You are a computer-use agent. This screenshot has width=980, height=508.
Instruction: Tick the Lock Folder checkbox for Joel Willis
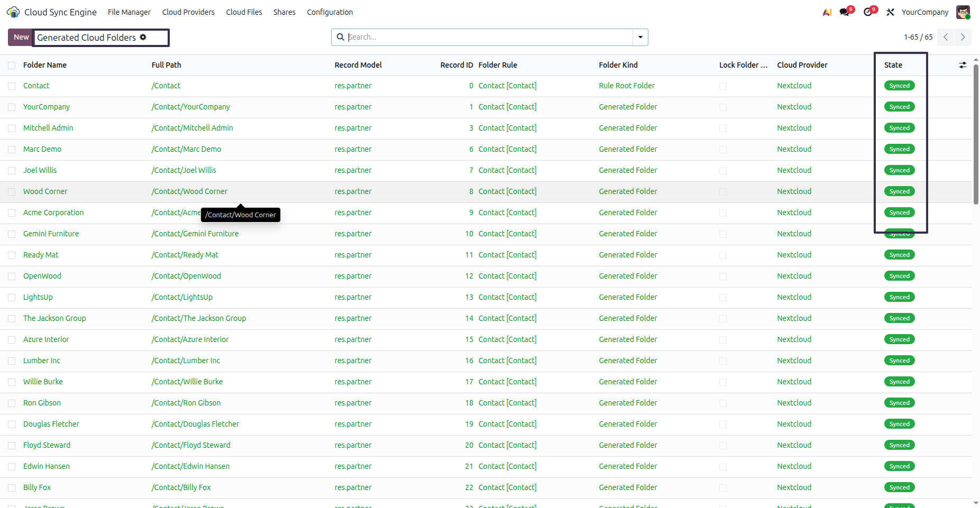click(x=723, y=171)
